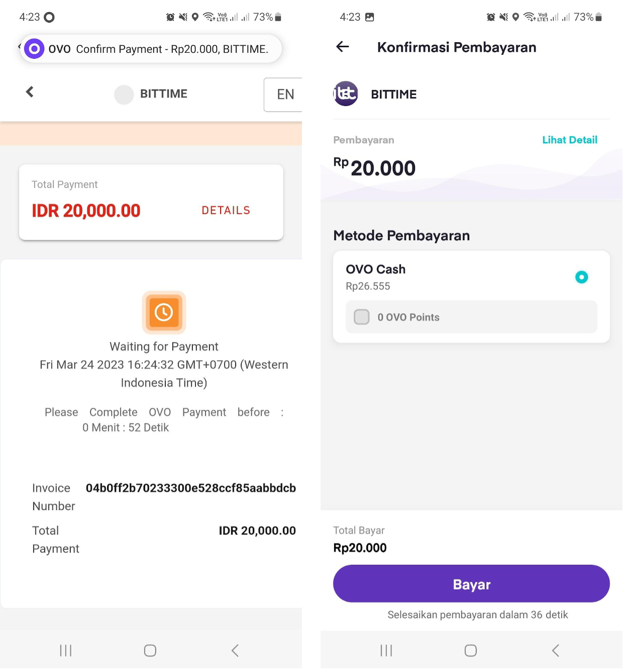The height and width of the screenshot is (672, 626).
Task: Tap the Bittime merchant logo
Action: coord(346,94)
